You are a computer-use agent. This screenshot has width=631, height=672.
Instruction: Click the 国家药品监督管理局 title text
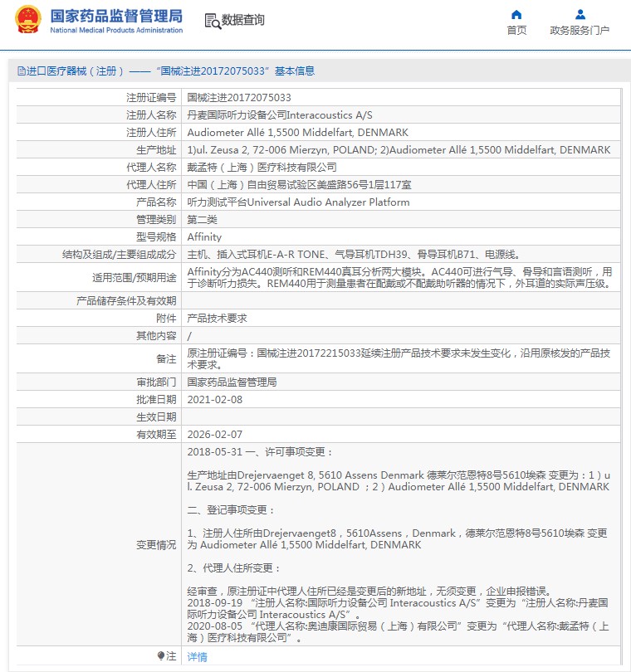coord(116,15)
